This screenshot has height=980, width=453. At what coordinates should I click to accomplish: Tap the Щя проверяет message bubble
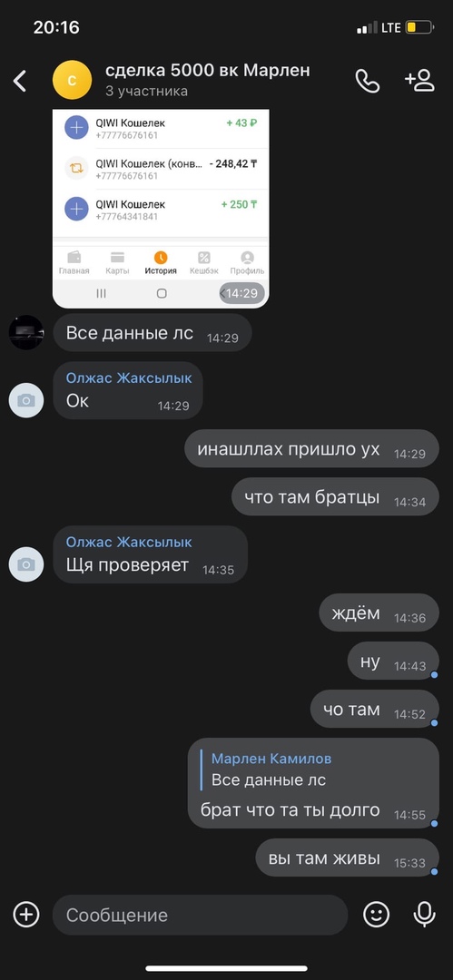150,555
